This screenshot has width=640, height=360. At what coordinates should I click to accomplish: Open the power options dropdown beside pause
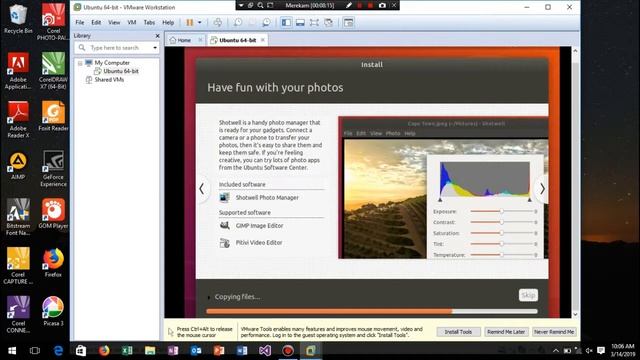200,22
